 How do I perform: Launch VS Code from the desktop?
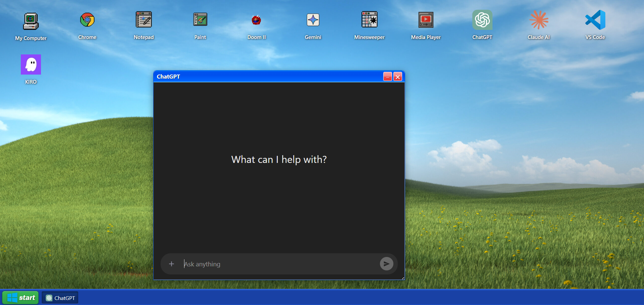tap(595, 20)
